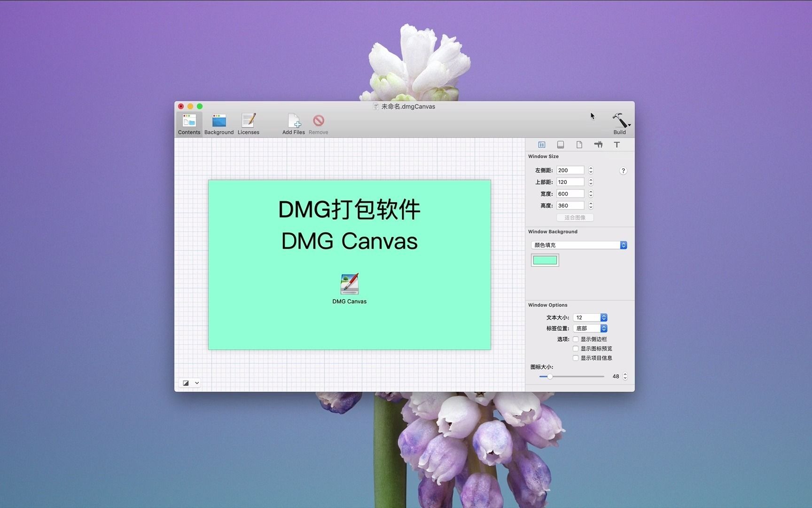This screenshot has height=508, width=812.
Task: Click the 左侧距 input field
Action: 570,170
